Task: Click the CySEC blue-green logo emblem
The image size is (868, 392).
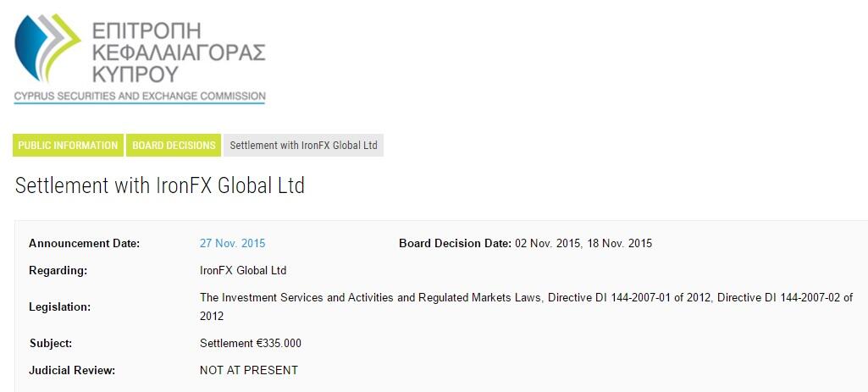Action: [47, 47]
